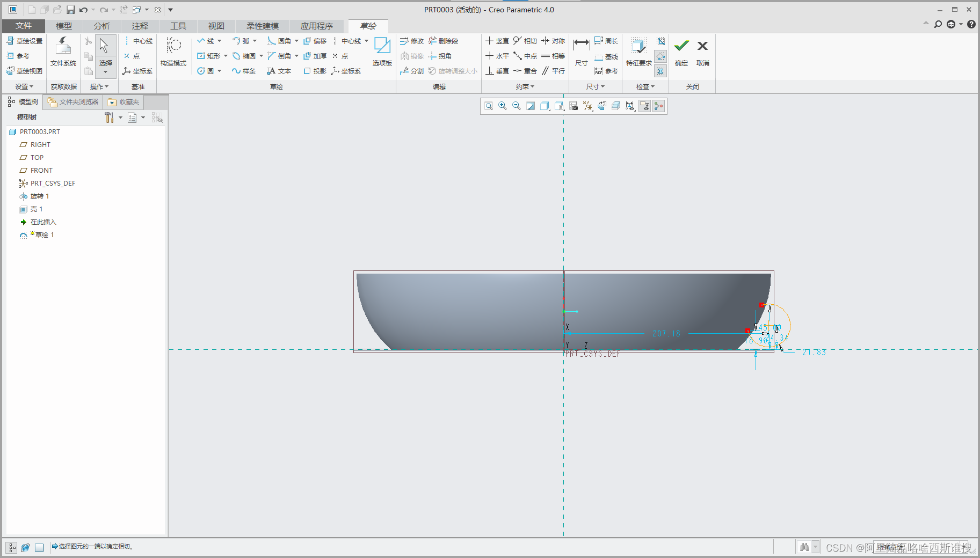Expand the 约束 constraint group dropdown
This screenshot has height=558, width=980.
(x=525, y=86)
